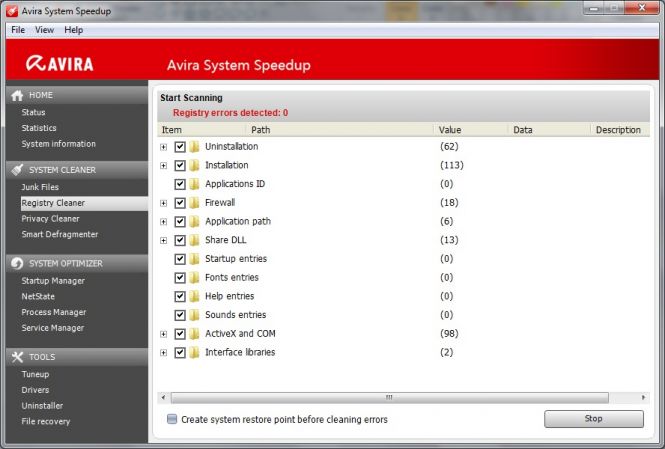This screenshot has height=449, width=665.
Task: Click the horizontal scrollbar thumb
Action: point(389,398)
